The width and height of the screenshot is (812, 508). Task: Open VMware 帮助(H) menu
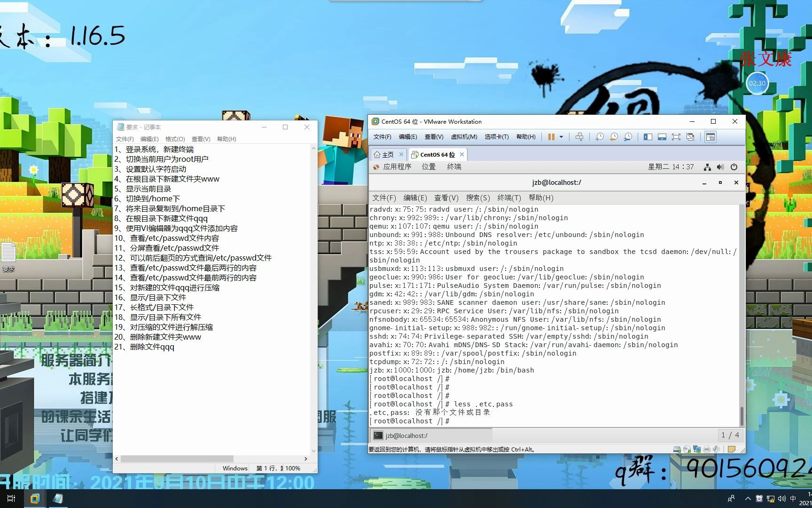pyautogui.click(x=526, y=137)
